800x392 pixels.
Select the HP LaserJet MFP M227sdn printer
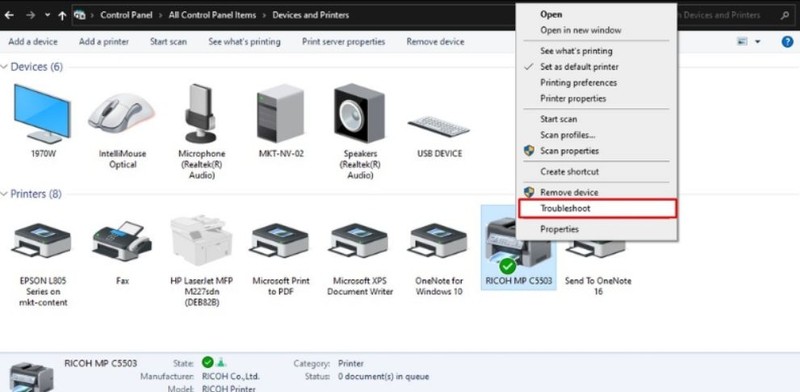point(201,240)
